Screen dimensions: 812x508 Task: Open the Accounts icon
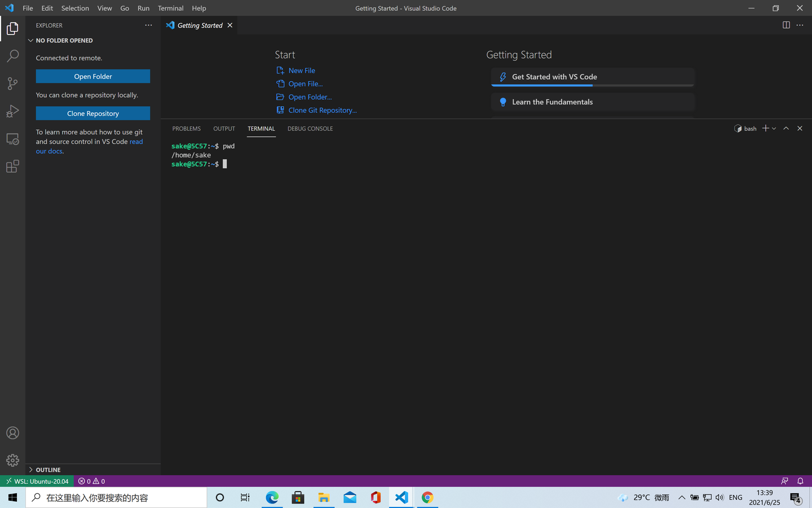(x=12, y=432)
